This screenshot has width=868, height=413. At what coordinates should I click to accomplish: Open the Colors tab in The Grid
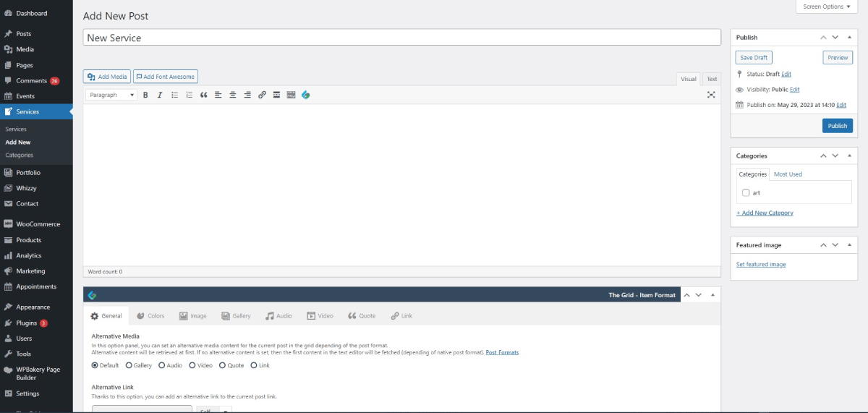pos(150,316)
